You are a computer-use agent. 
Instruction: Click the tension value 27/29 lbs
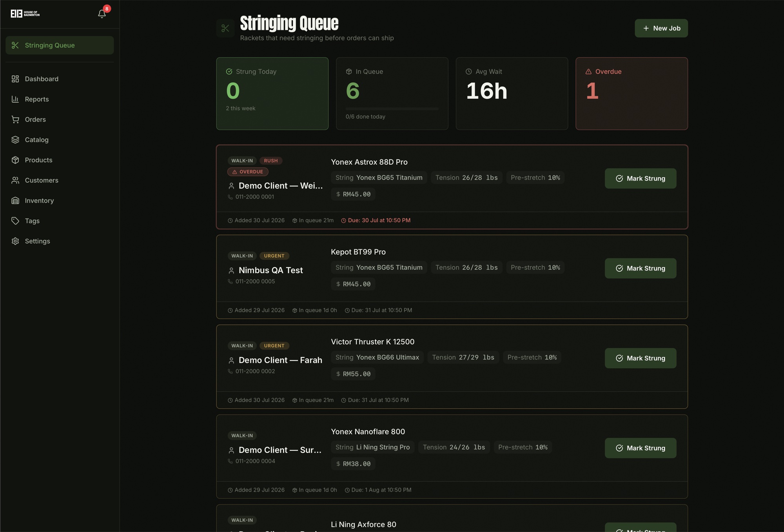tap(477, 358)
